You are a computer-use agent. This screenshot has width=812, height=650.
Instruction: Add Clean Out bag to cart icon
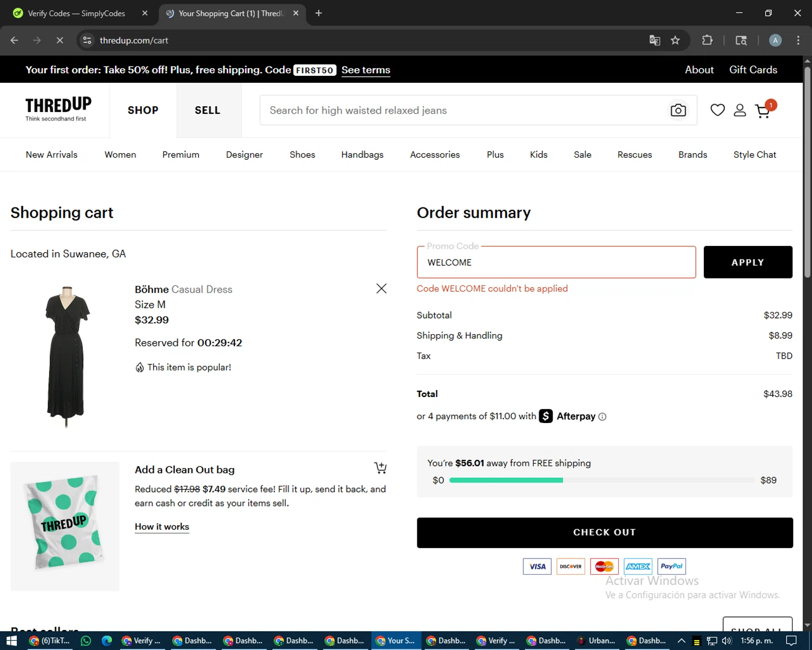pos(381,467)
